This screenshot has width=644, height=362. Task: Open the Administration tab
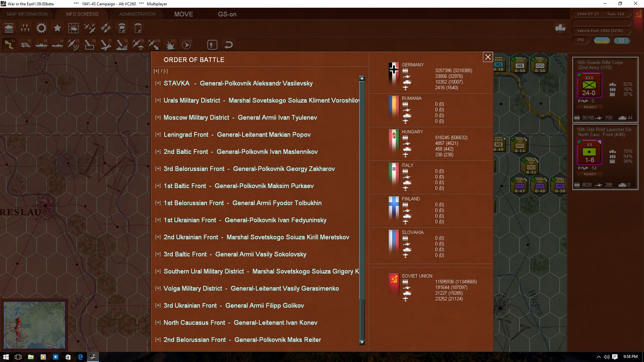point(137,14)
